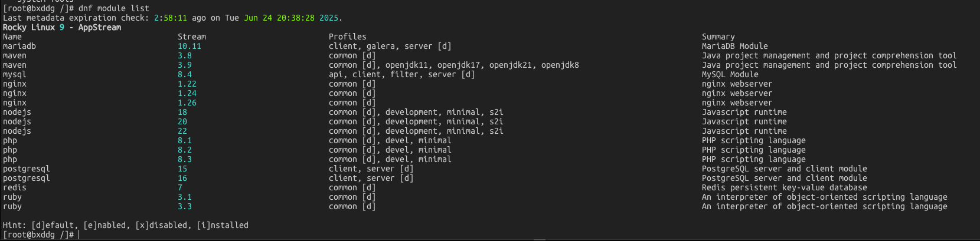Select the stream version 10.11 text

pos(190,46)
